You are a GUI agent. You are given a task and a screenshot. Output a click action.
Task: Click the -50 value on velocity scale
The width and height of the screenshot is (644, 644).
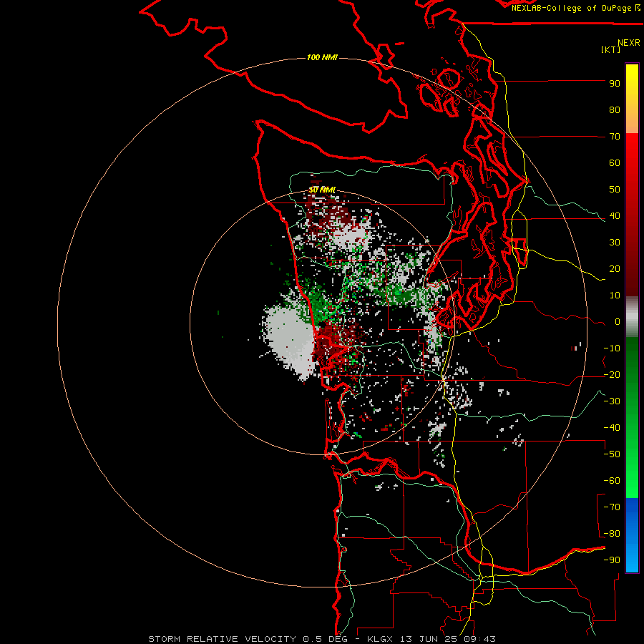click(x=612, y=454)
